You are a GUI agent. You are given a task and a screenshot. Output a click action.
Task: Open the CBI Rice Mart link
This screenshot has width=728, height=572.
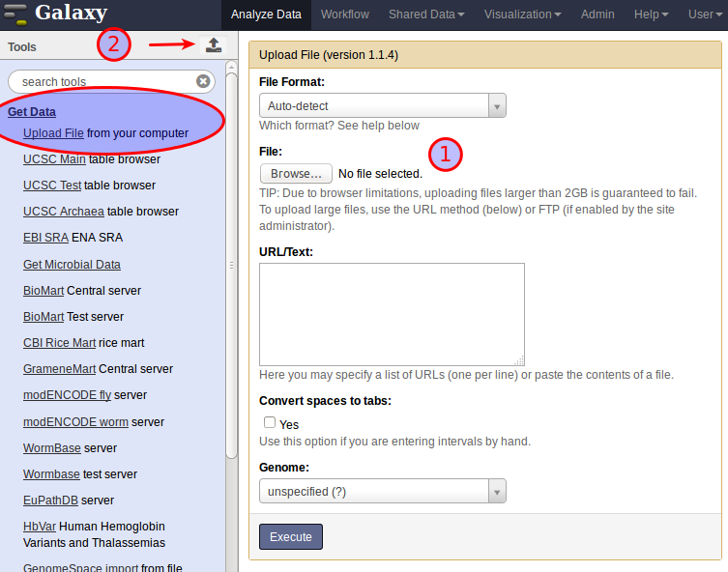click(x=59, y=342)
